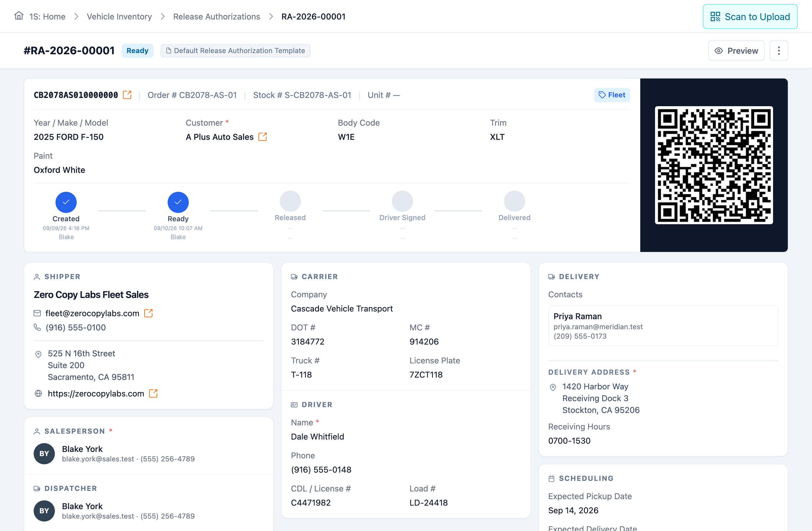Screen dimensions: 812x531
Task: Click the salesperson BY avatar
Action: (44, 453)
